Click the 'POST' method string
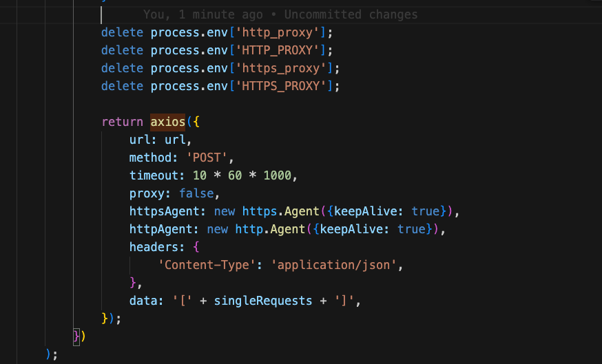 click(207, 158)
